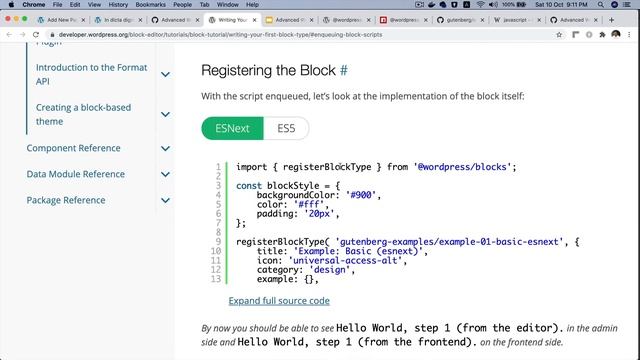The height and width of the screenshot is (360, 640).
Task: Check battery status in menu bar
Action: (x=514, y=4)
